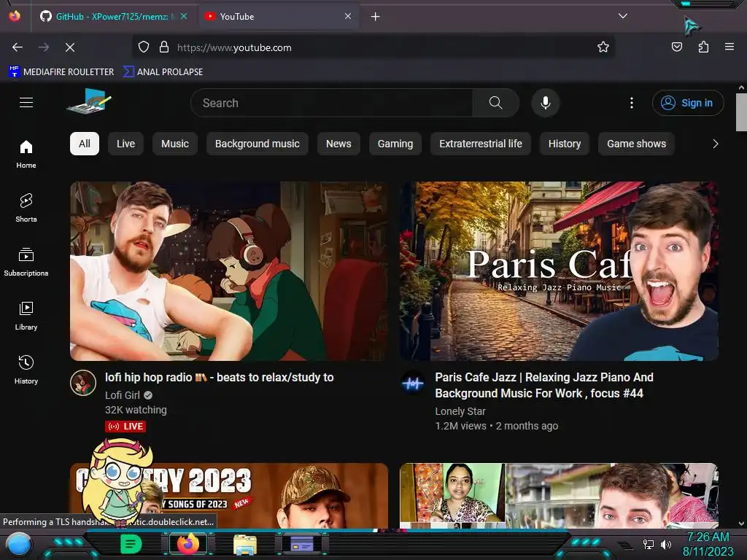Click Lofi Girl channel avatar

(x=83, y=383)
